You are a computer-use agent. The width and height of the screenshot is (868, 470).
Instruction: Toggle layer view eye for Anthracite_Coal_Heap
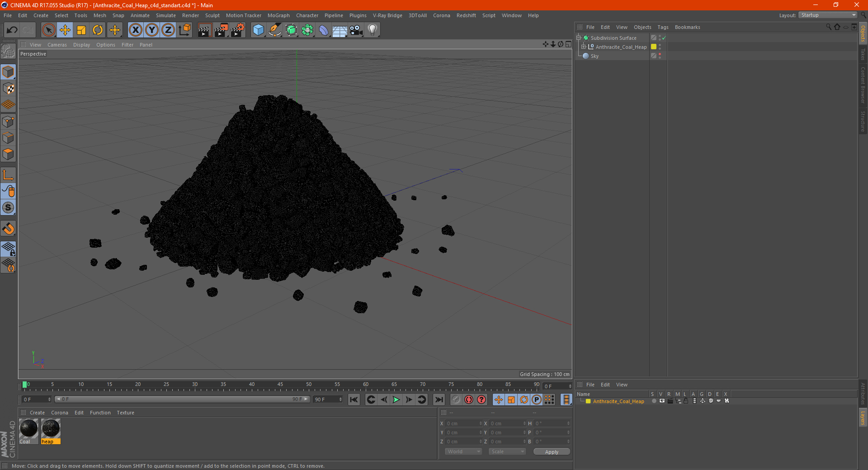(662, 401)
